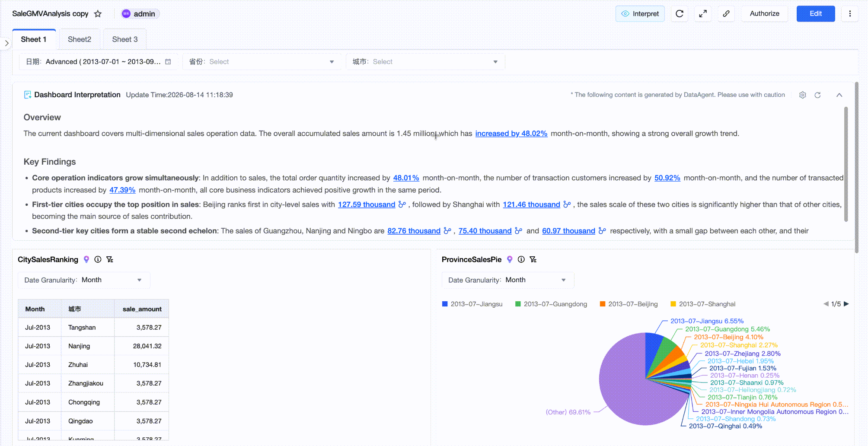Screen dimensions: 868x446
Task: Open the 127.59 thousand Beijing link
Action: 367,204
